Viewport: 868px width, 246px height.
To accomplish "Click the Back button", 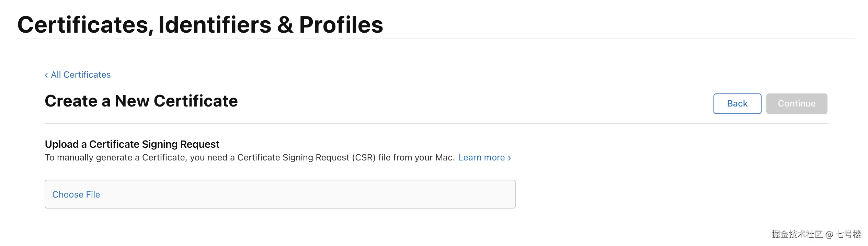I will [737, 104].
